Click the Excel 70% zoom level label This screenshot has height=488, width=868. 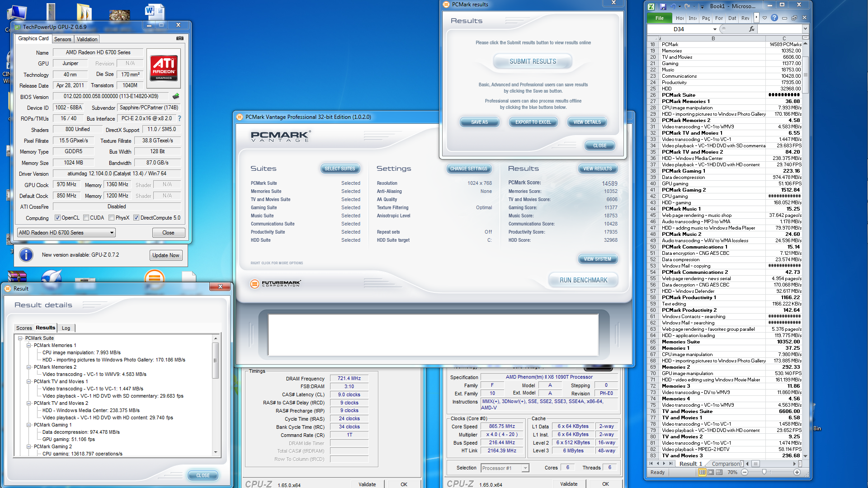(x=732, y=472)
